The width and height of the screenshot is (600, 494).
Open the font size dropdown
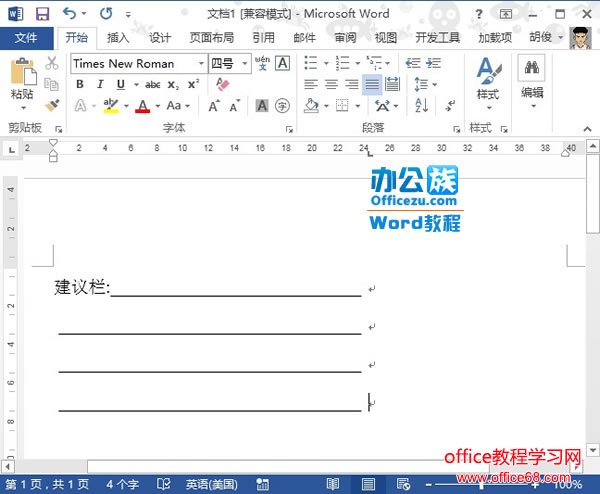tap(245, 64)
